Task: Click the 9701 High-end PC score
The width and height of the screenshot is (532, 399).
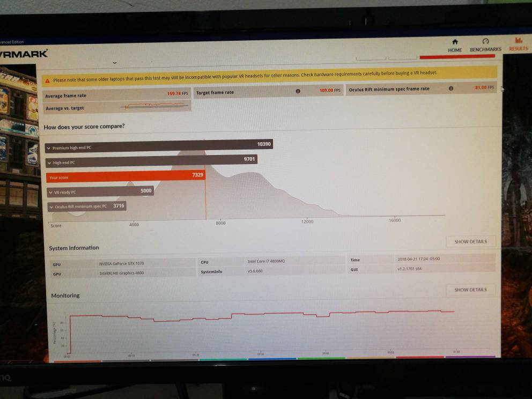Action: [249, 159]
